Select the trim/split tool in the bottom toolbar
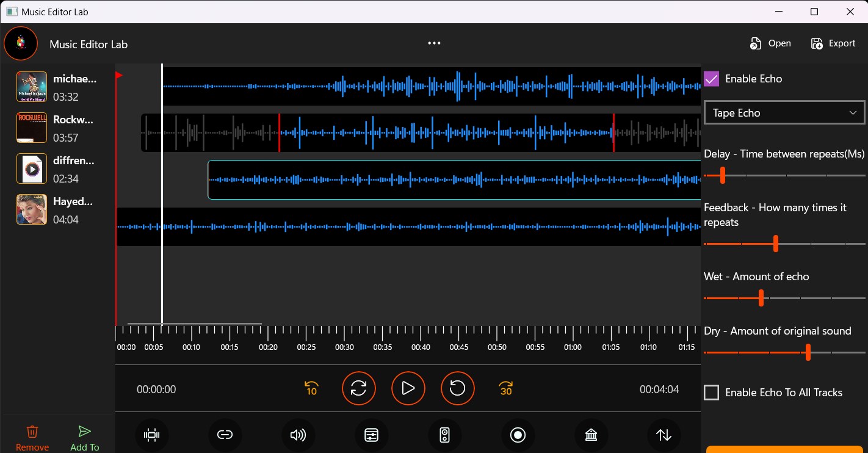Screen dimensions: 868x453 [152, 435]
